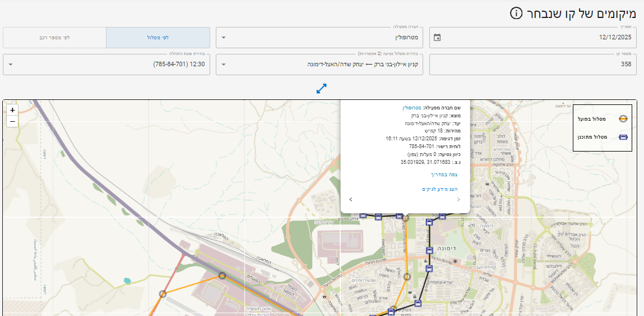Zoom in with the map plus button

(x=12, y=110)
